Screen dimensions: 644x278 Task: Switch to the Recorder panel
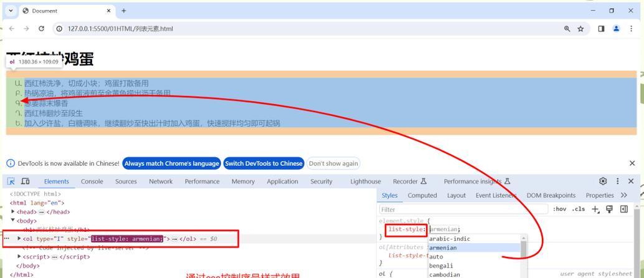click(409, 181)
